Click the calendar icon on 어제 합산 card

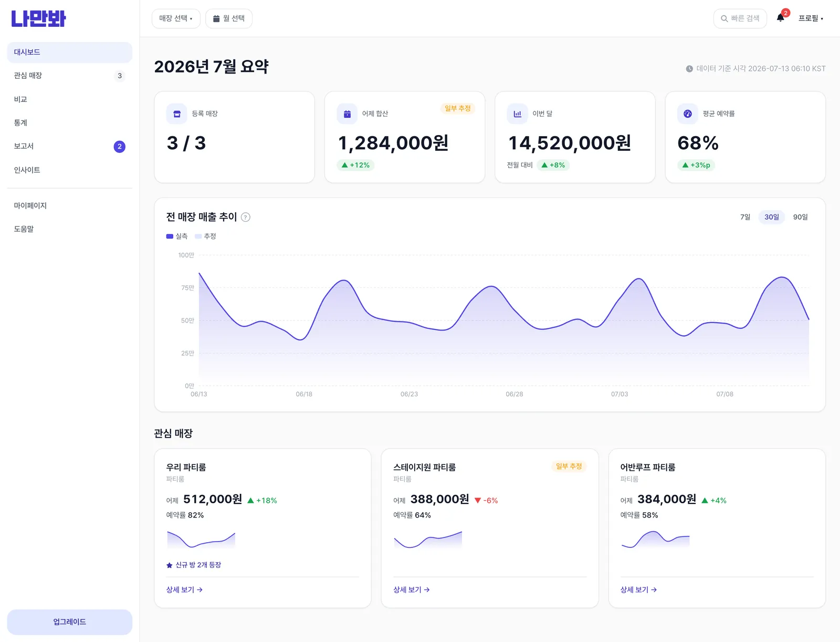347,113
